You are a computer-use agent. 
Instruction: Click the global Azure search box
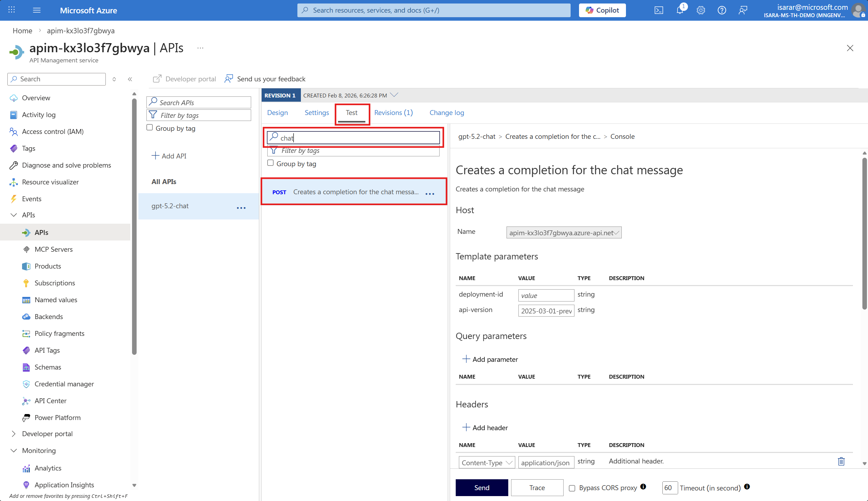click(x=434, y=10)
